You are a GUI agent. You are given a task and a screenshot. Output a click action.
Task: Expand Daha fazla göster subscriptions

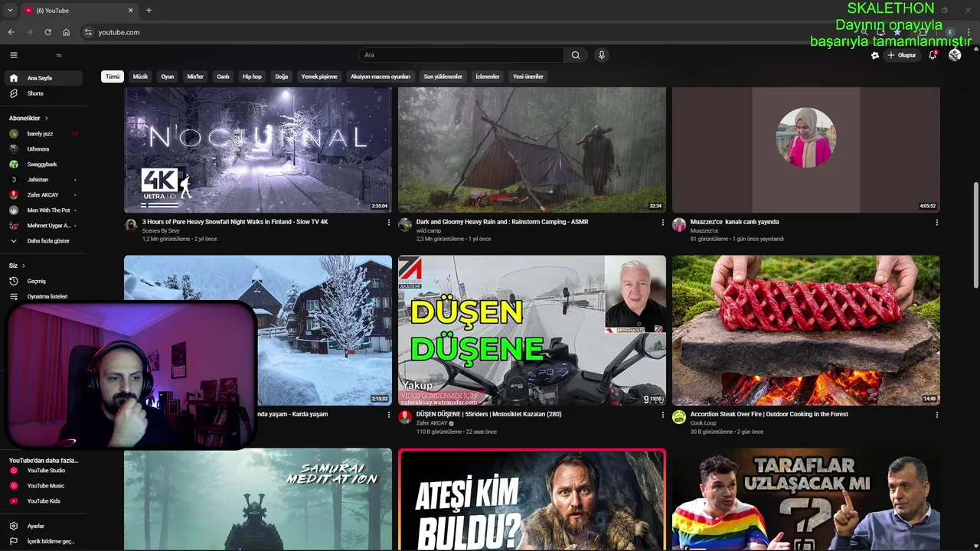pos(44,241)
